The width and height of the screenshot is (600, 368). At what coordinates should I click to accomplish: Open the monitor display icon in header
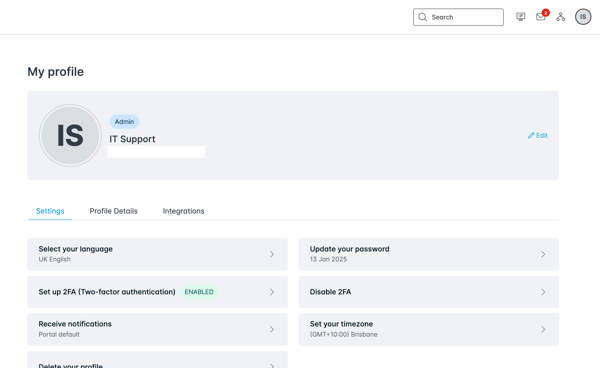pyautogui.click(x=520, y=17)
